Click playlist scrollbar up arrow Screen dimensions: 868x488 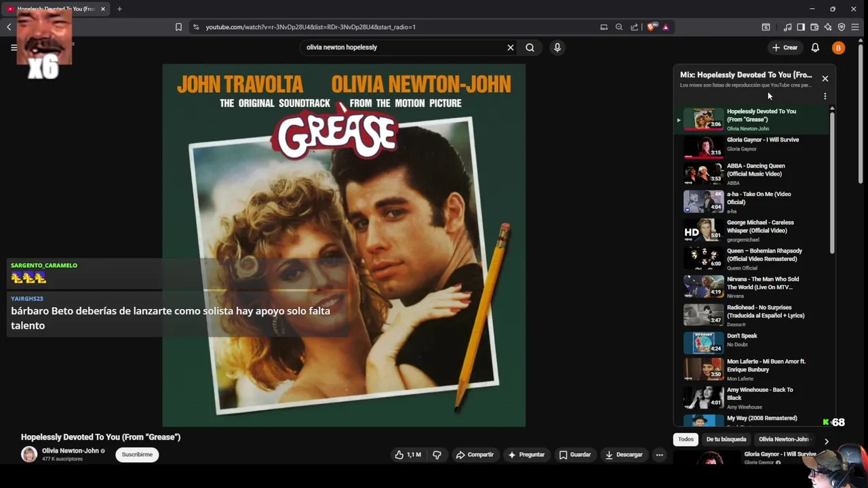click(x=832, y=108)
